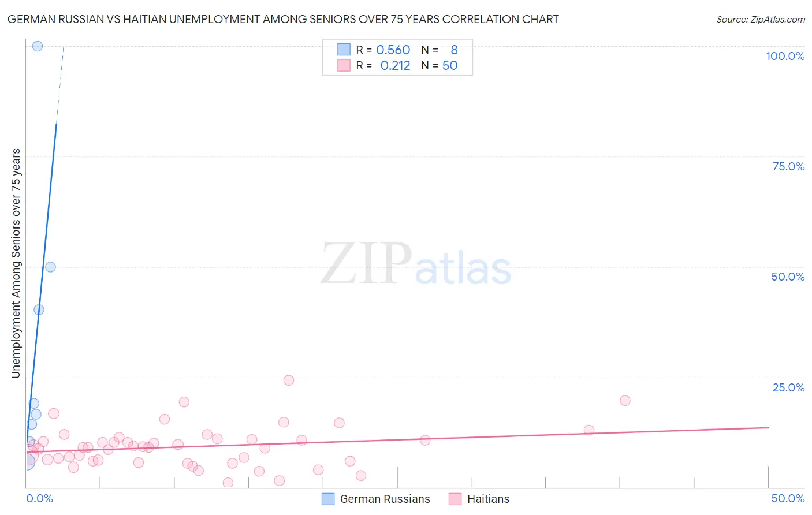
Task: Click the 100.0% y-axis label
Action: [x=785, y=56]
